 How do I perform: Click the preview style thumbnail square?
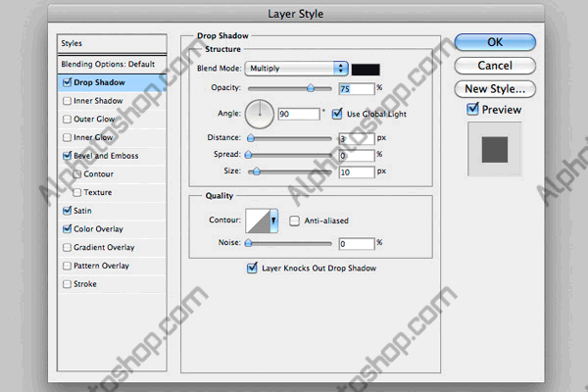click(x=494, y=149)
